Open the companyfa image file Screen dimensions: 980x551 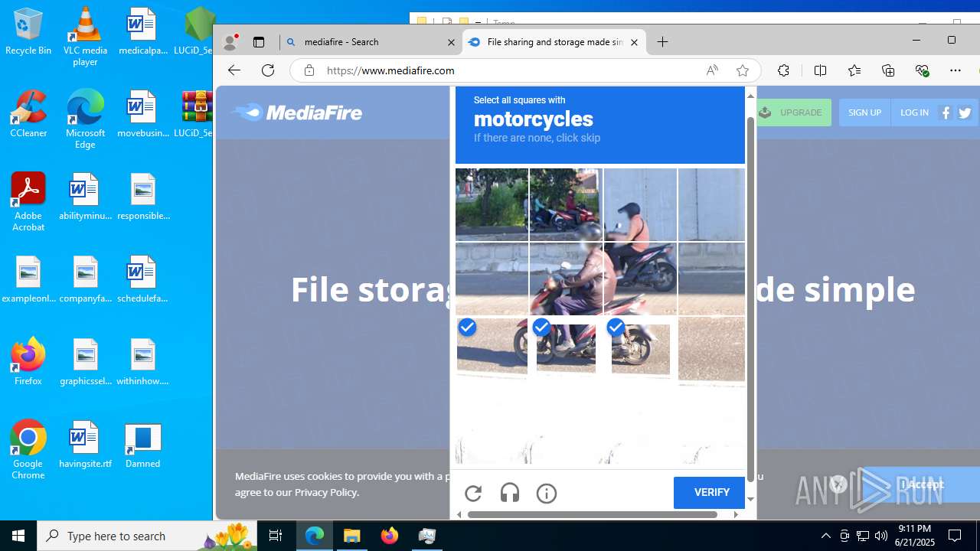[x=85, y=279]
